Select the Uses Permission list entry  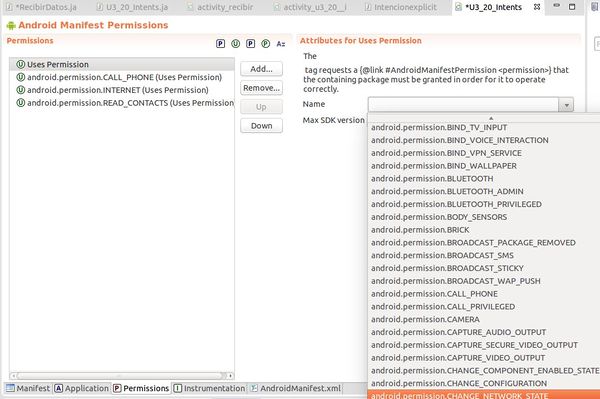122,64
